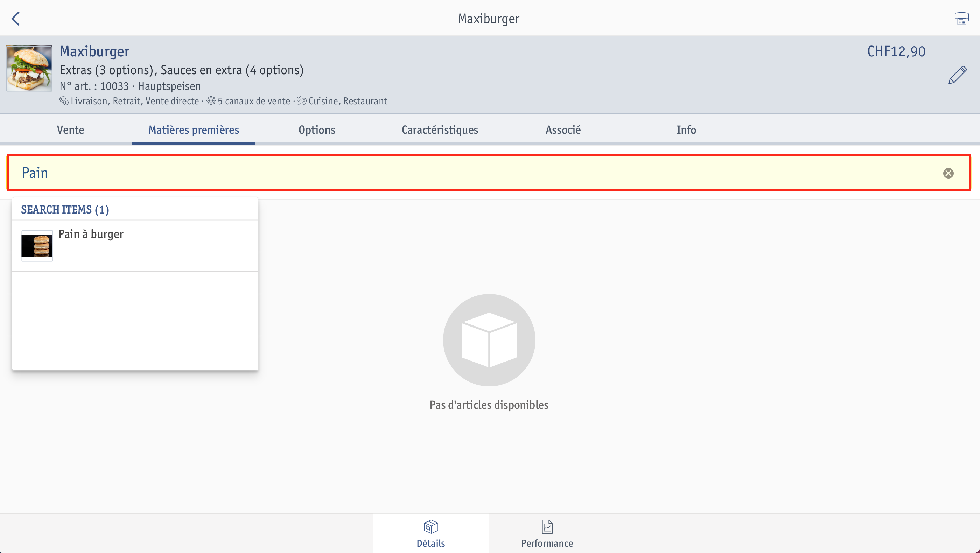Clear the Pain search text
The image size is (980, 553).
(948, 174)
